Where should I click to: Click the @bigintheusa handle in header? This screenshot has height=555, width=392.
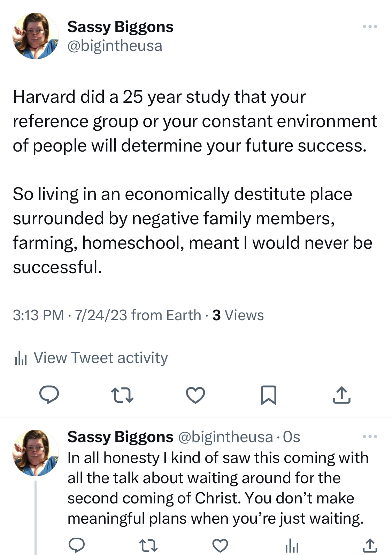[115, 46]
